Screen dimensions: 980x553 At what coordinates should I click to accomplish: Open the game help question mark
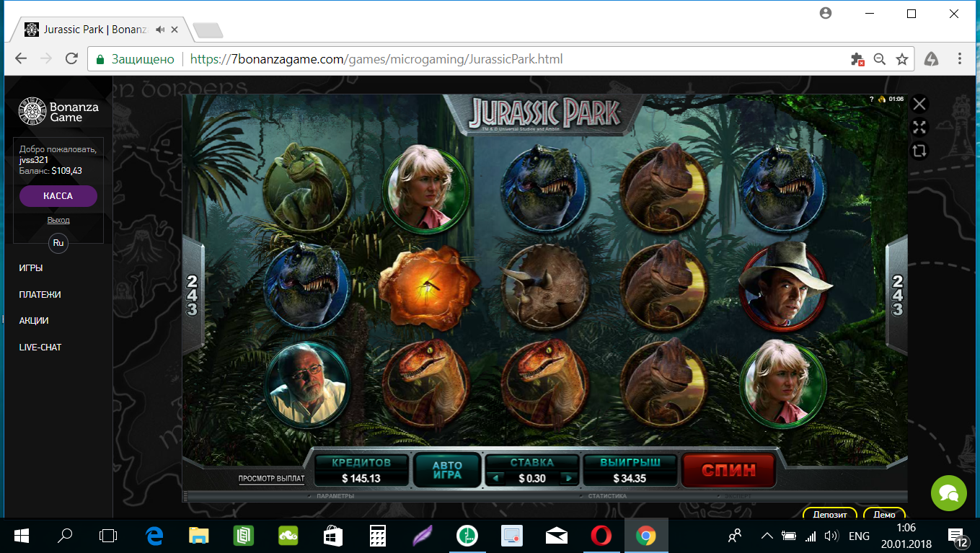872,99
